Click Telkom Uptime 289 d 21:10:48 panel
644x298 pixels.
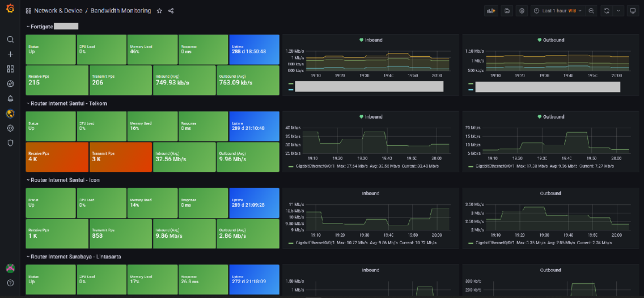click(254, 126)
